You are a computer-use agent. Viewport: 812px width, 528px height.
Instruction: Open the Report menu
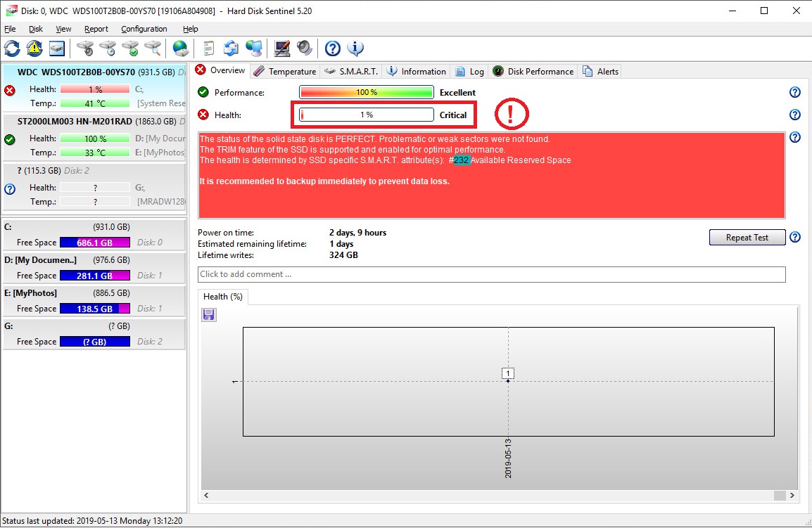pyautogui.click(x=96, y=29)
